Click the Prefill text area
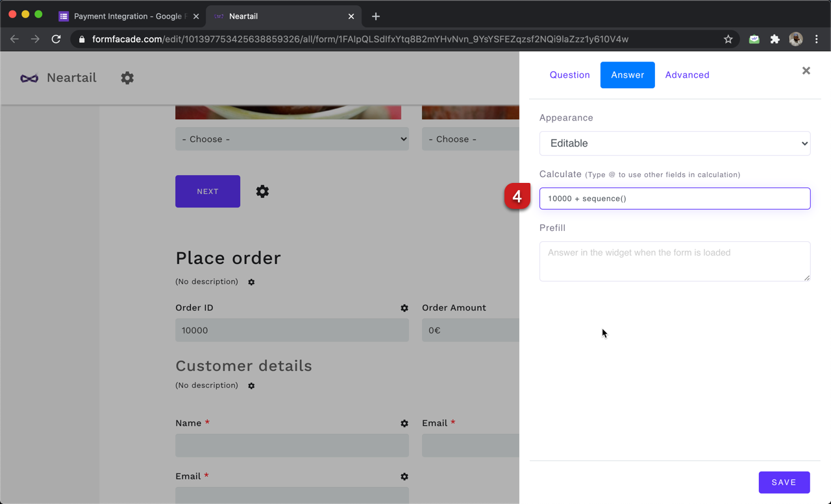 pyautogui.click(x=675, y=261)
